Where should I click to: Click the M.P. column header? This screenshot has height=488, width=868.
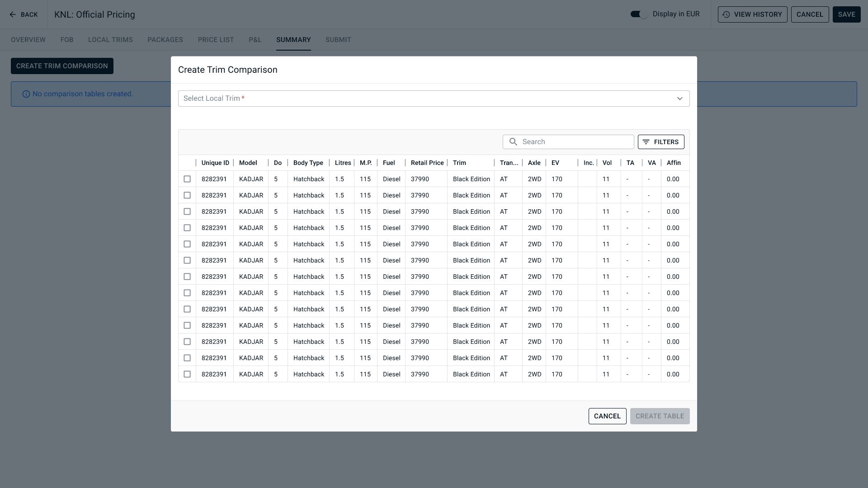click(366, 163)
